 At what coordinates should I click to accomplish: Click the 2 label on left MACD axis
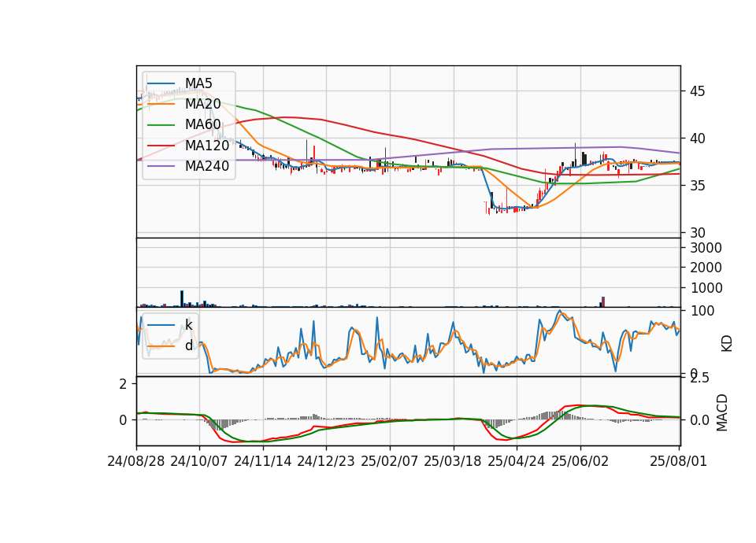124,385
